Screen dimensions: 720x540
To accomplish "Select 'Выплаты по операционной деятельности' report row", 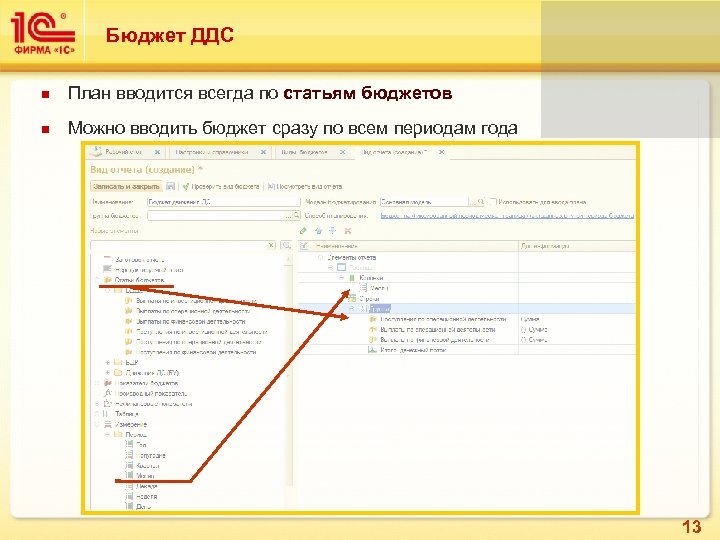I will [438, 329].
